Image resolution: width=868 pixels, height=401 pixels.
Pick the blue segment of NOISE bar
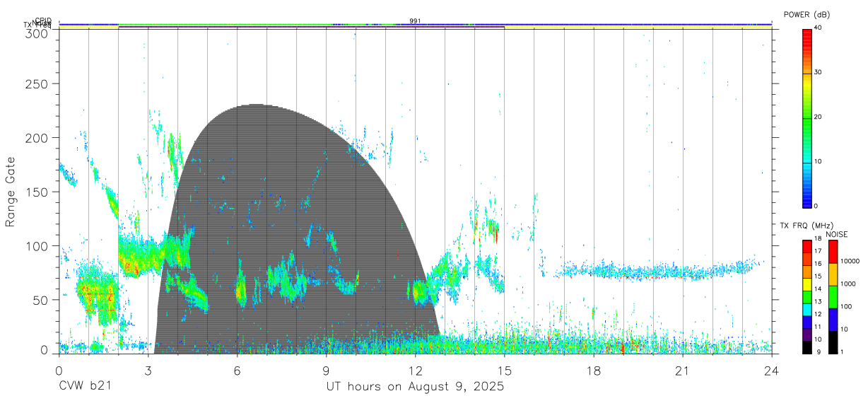[833, 320]
